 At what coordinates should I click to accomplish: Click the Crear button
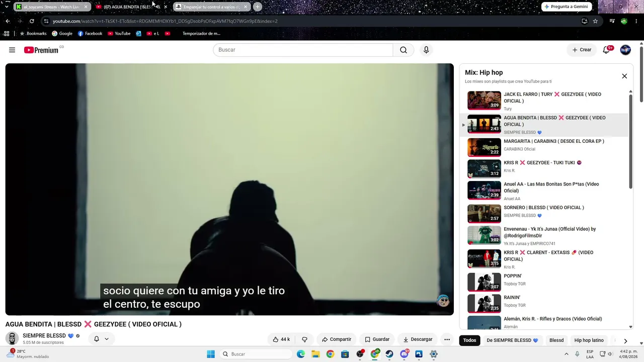coord(582,50)
